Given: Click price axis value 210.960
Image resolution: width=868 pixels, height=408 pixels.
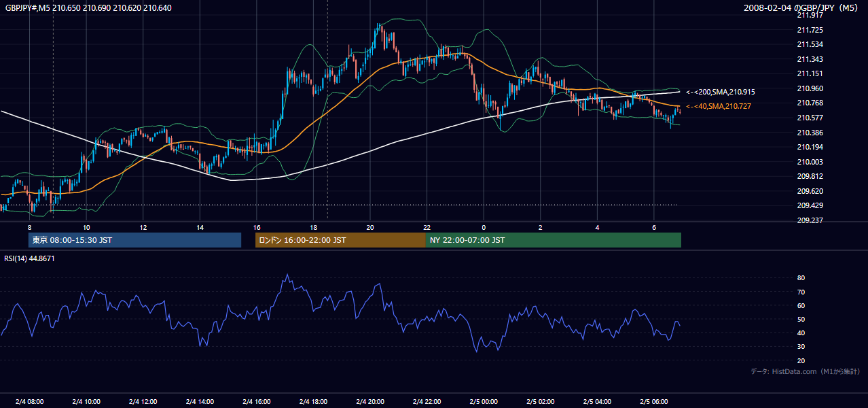Looking at the screenshot, I should pos(809,88).
